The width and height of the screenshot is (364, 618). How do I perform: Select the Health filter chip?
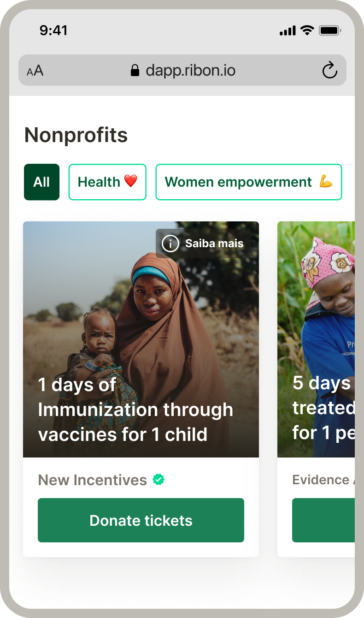(x=107, y=182)
